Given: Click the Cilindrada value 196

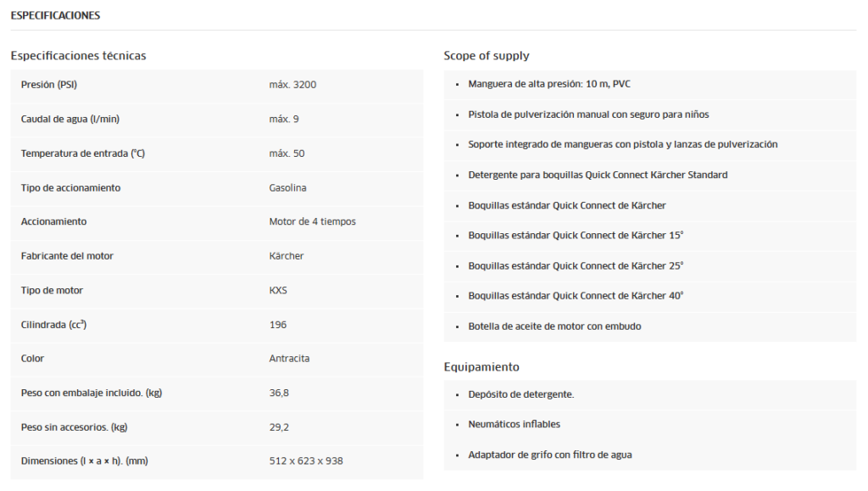Looking at the screenshot, I should pyautogui.click(x=278, y=325).
